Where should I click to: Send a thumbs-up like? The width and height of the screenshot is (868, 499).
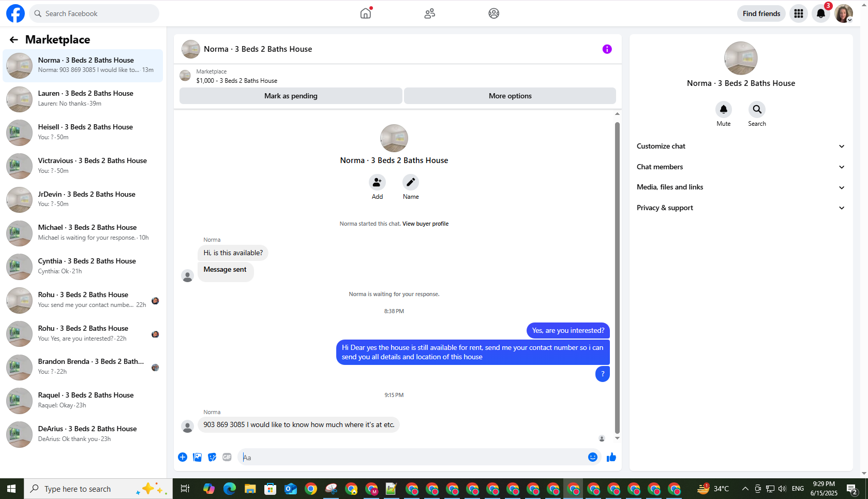point(611,457)
